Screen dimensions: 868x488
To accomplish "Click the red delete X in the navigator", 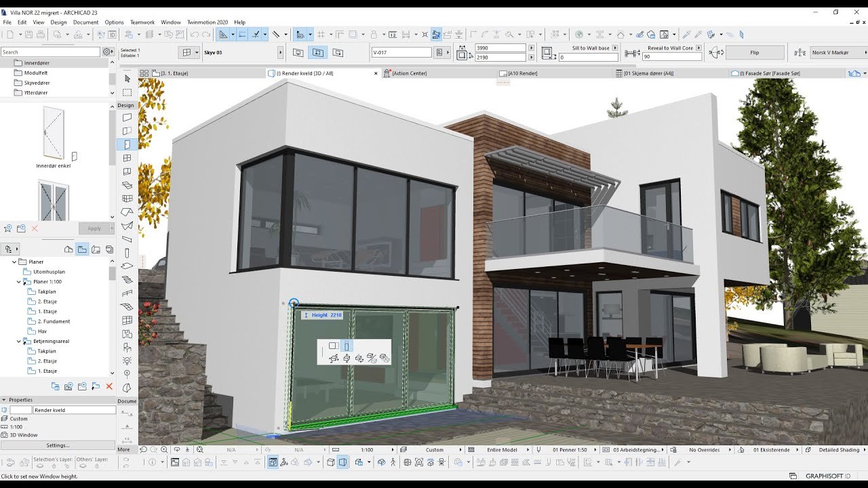I will pyautogui.click(x=110, y=386).
